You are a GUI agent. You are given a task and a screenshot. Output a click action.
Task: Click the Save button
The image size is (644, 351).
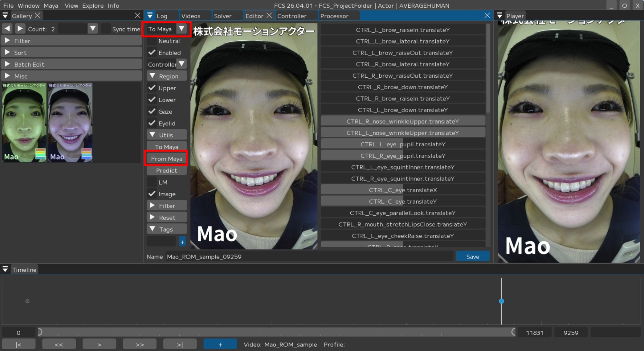[x=472, y=257]
